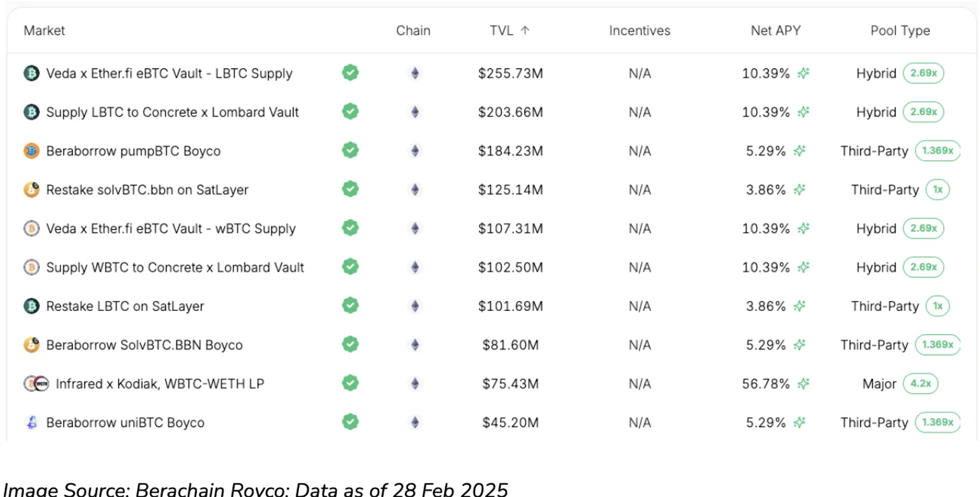Click the $75.43M TVL value
This screenshot has height=497, width=980.
click(510, 384)
